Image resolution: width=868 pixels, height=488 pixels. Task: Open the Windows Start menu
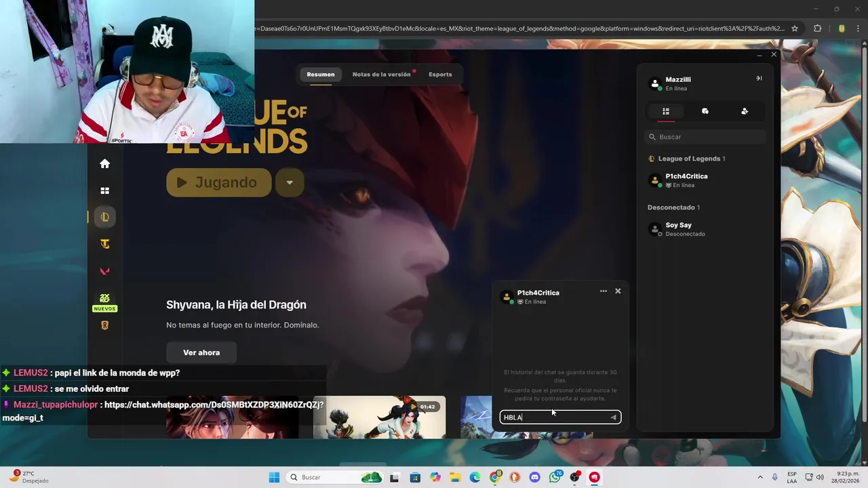(274, 477)
